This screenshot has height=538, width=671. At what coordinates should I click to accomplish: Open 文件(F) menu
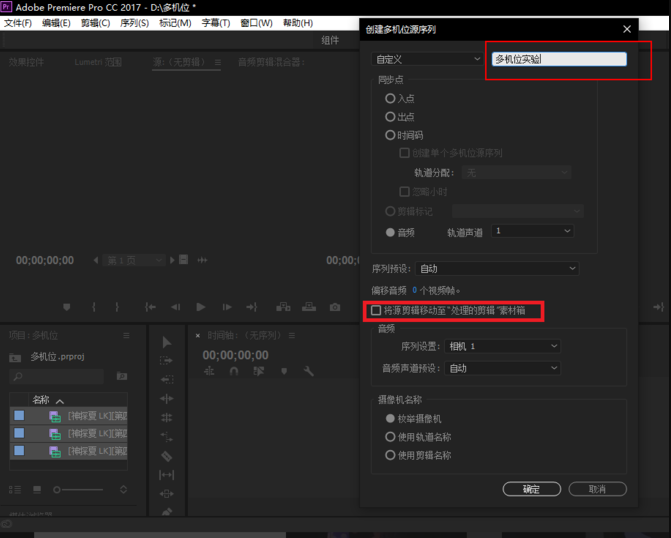[18, 23]
